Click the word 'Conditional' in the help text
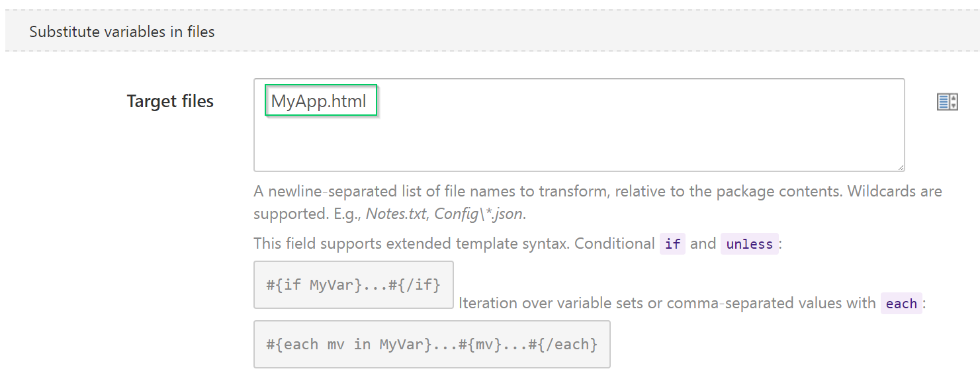980x383 pixels. tap(614, 243)
